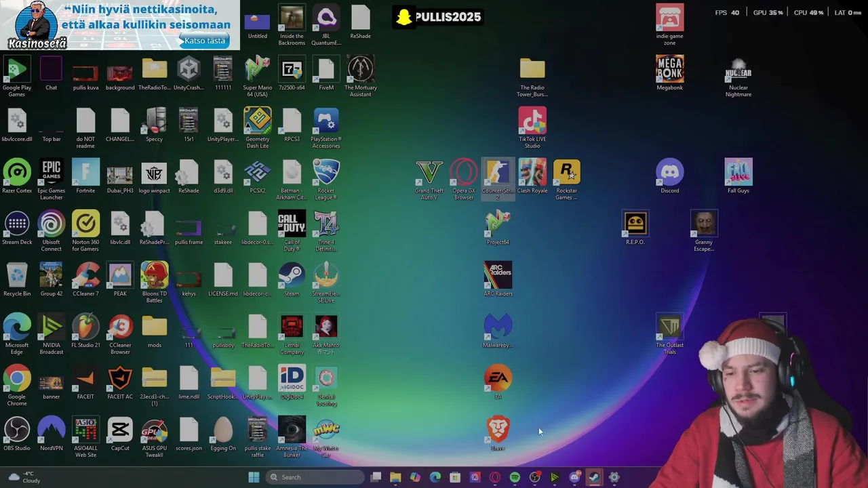Open Lethal Company desktop shortcut
This screenshot has width=868, height=488.
(x=292, y=333)
